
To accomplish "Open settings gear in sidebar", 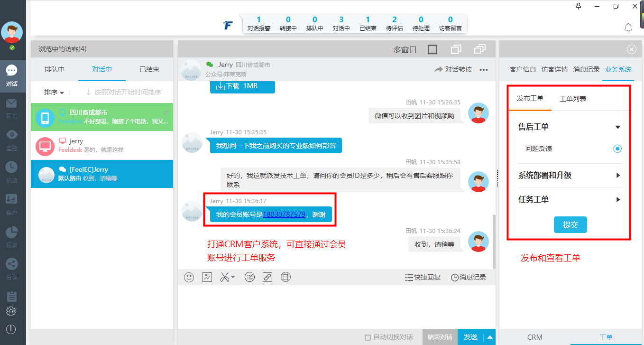I will point(11,312).
